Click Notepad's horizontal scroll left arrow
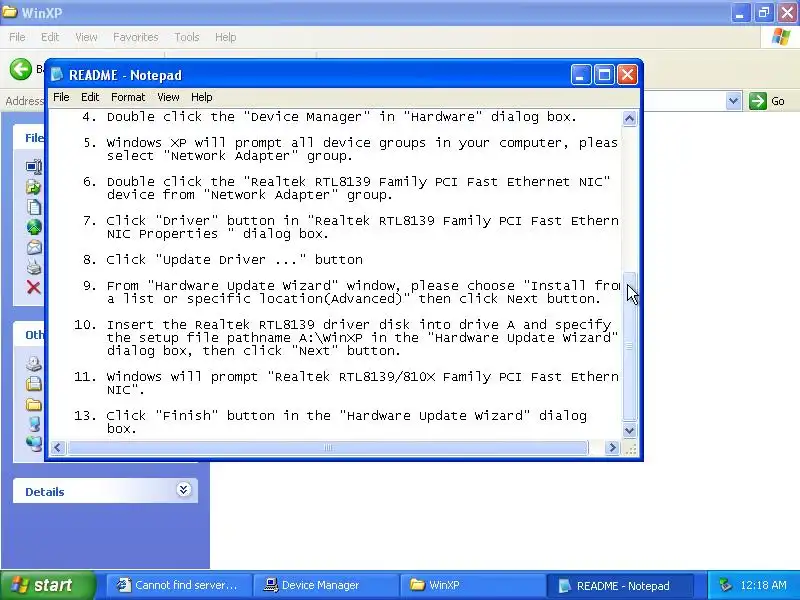 pos(57,448)
